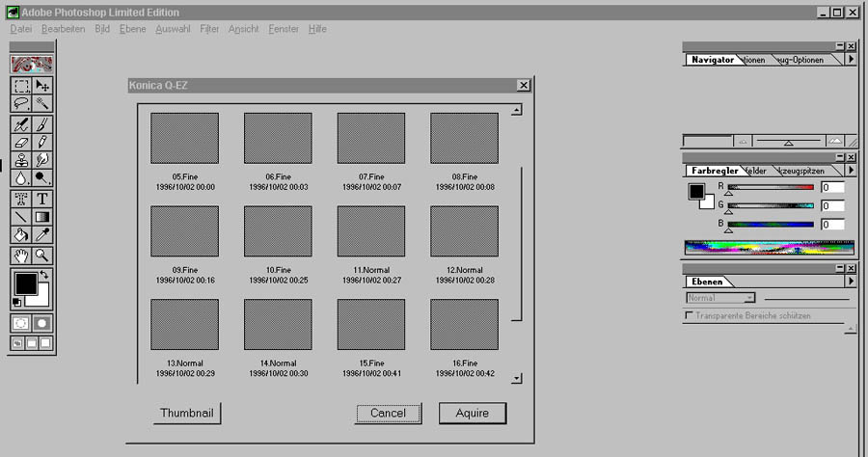This screenshot has width=868, height=457.
Task: Pick a color from the spectrum bar
Action: pyautogui.click(x=770, y=248)
